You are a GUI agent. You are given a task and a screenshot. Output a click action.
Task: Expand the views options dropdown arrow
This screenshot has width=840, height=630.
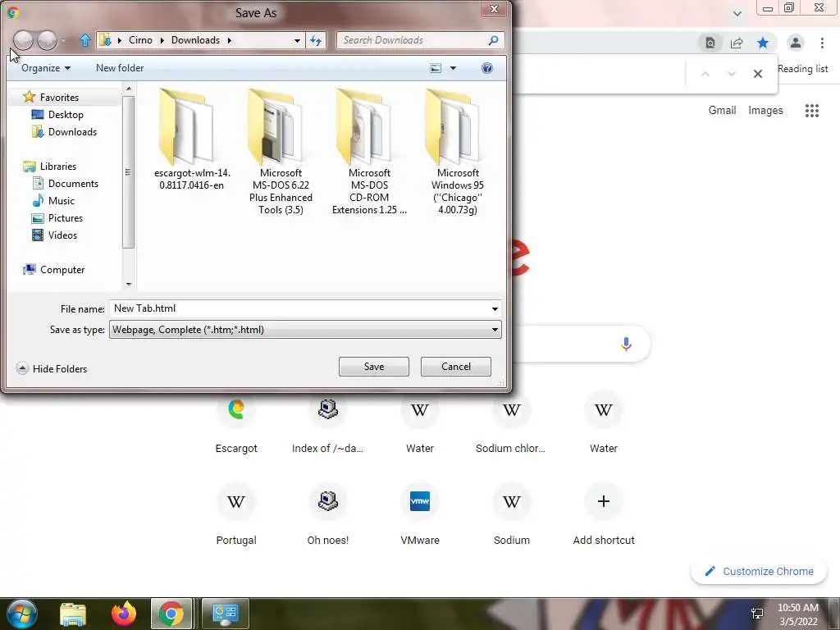point(453,68)
